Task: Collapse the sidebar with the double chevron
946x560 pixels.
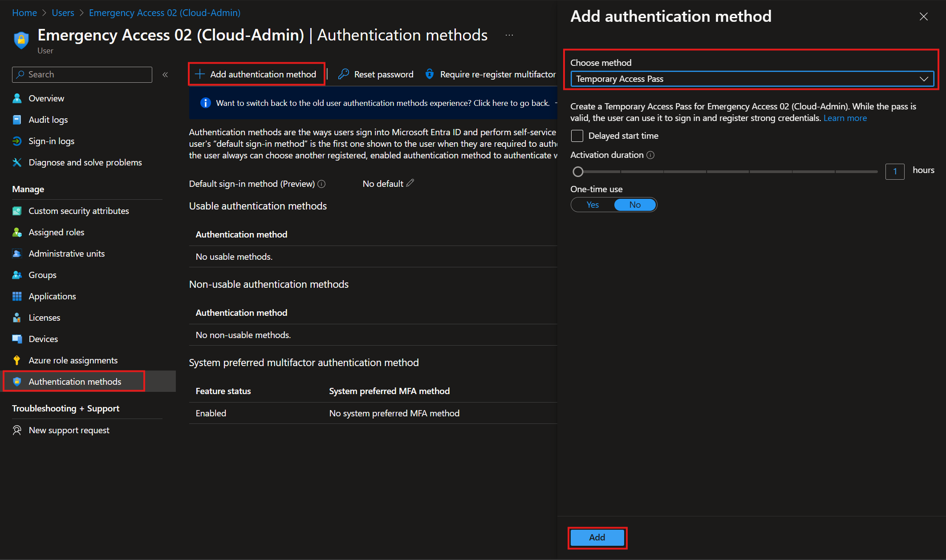Action: tap(165, 75)
